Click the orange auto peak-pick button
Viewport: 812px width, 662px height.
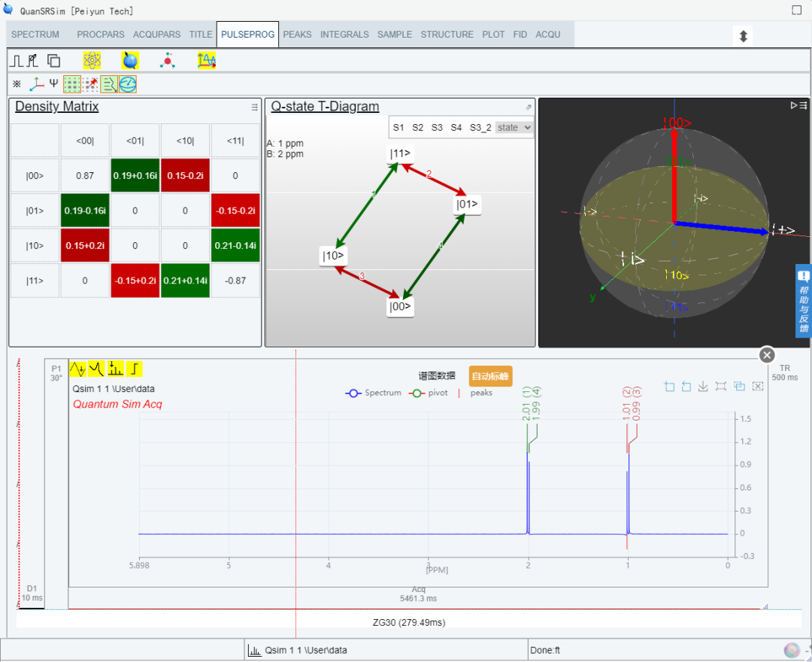pos(490,376)
